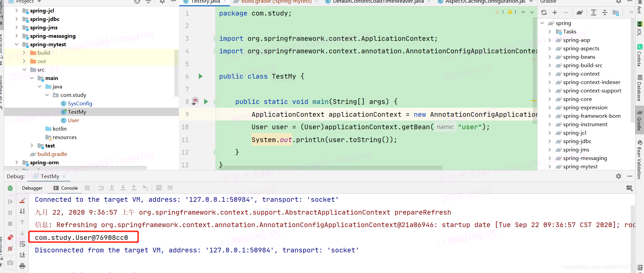This screenshot has width=644, height=273.
Task: Toggle Bean Validation side tool window
Action: pos(639,159)
